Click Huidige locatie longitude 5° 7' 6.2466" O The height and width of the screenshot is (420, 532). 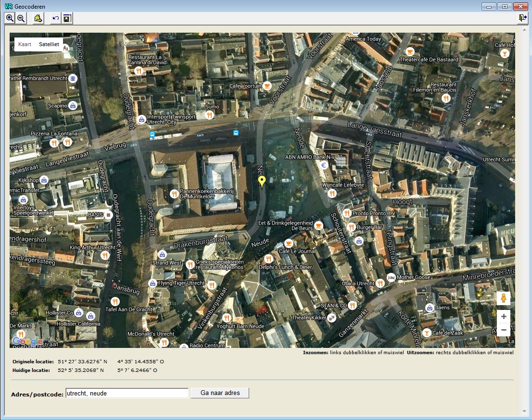(x=137, y=370)
